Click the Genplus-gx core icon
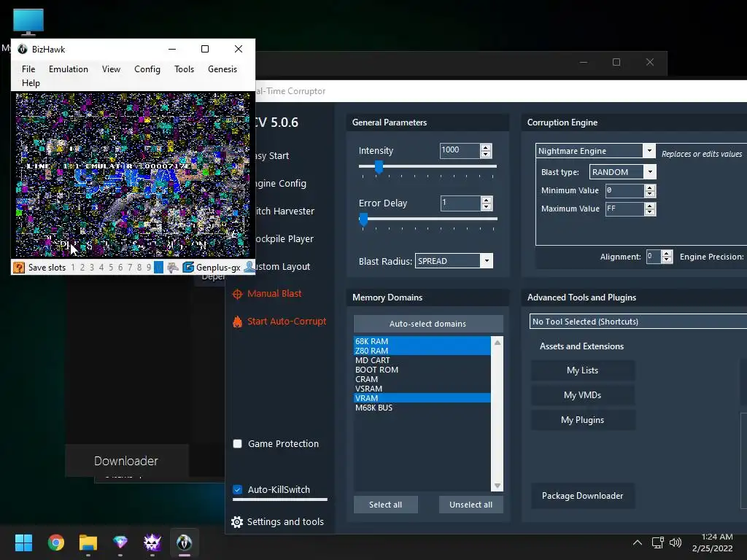Viewport: 747px width, 560px height. (188, 267)
